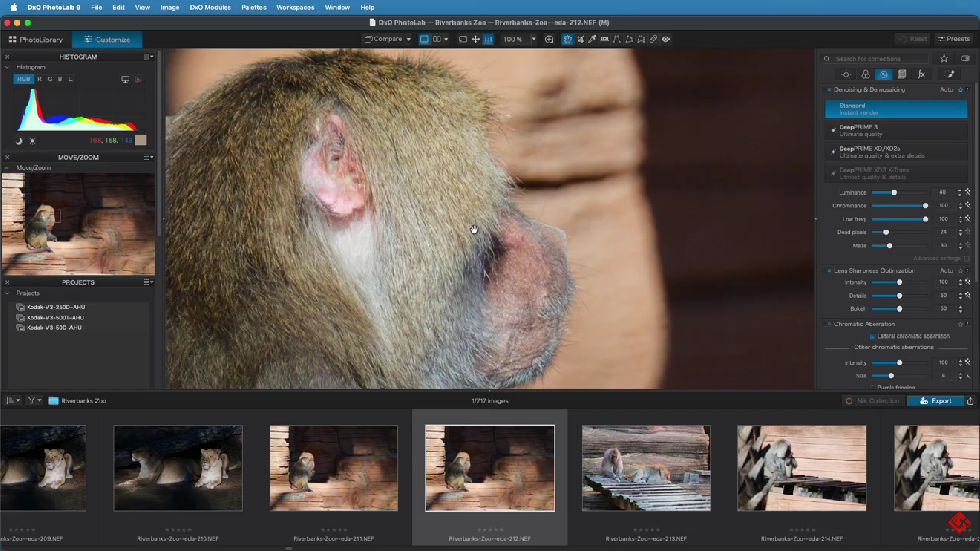Show only Green histogram channel
980x551 pixels.
tap(50, 79)
